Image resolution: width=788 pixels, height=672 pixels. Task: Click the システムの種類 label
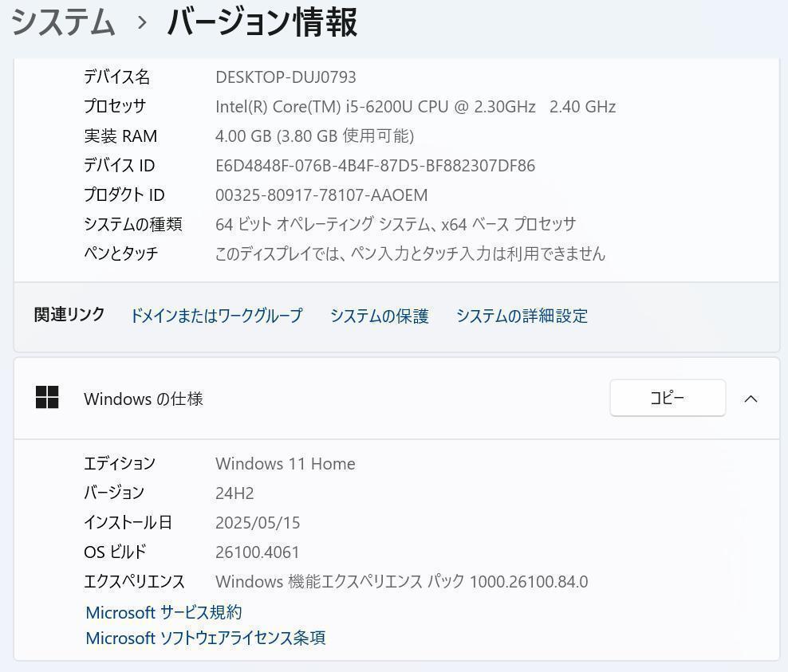tap(133, 224)
